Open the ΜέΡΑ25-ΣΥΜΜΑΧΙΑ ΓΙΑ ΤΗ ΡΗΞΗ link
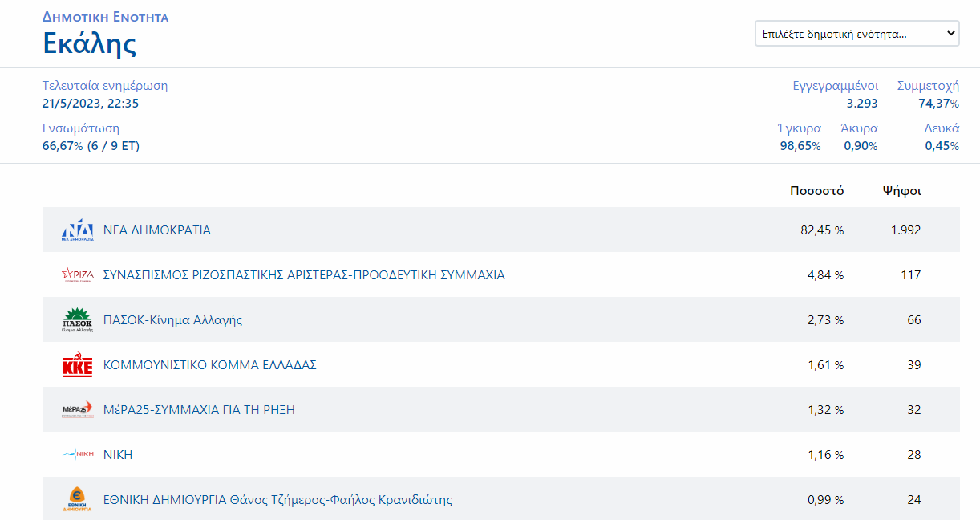 (x=199, y=409)
